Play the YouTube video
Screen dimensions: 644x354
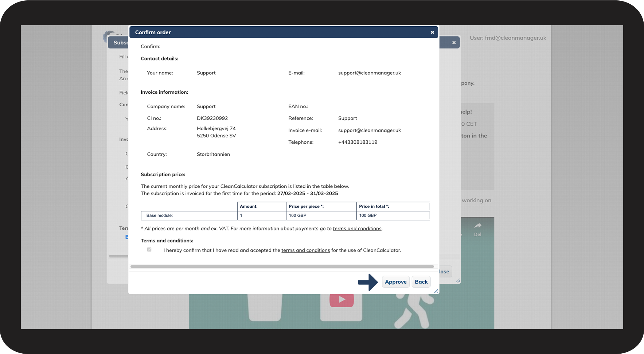click(341, 300)
